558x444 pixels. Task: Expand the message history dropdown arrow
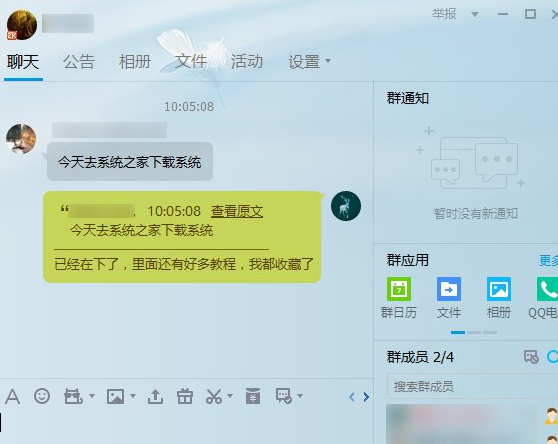(x=300, y=396)
